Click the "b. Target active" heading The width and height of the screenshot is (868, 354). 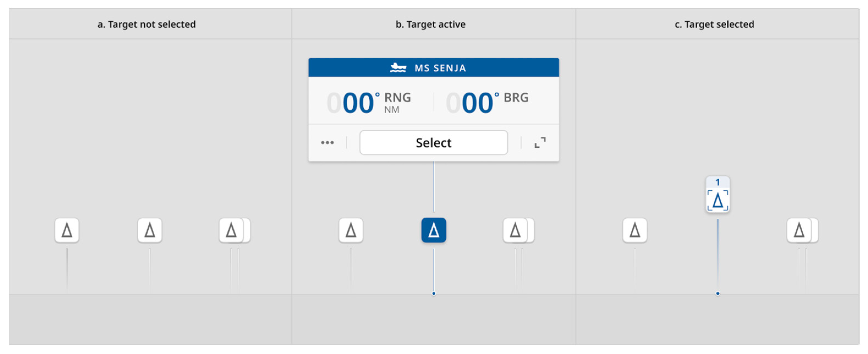[x=430, y=24]
